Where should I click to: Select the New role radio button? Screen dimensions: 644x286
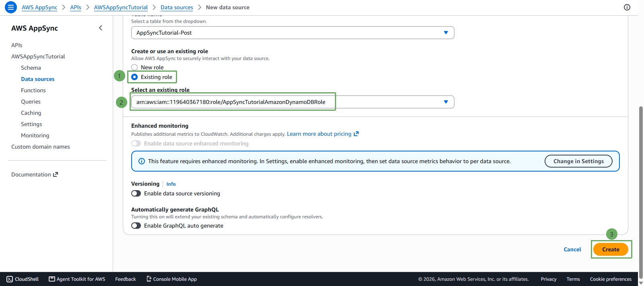(x=134, y=67)
